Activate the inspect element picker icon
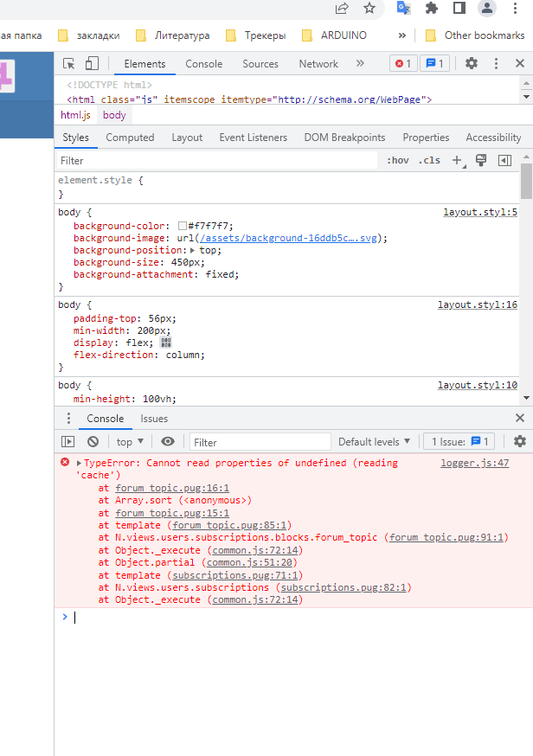 tap(69, 63)
